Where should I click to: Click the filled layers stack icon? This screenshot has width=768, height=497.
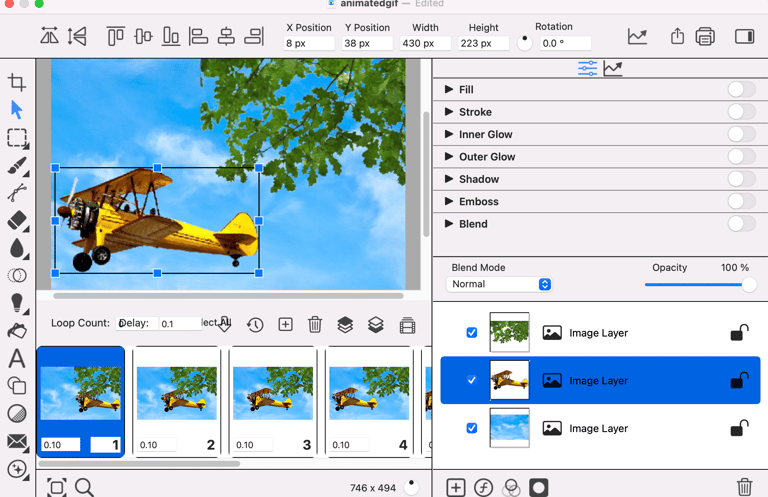click(345, 325)
